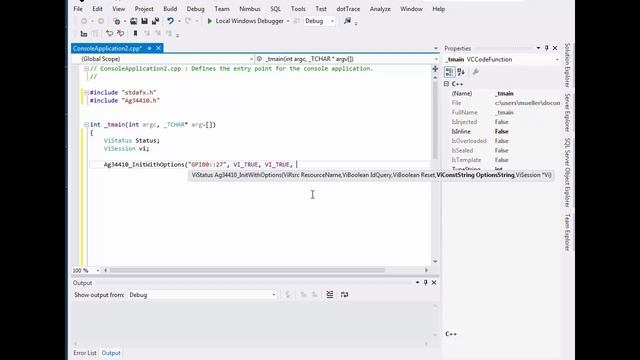
Task: Click the Save All toolbar icon
Action: click(x=156, y=21)
